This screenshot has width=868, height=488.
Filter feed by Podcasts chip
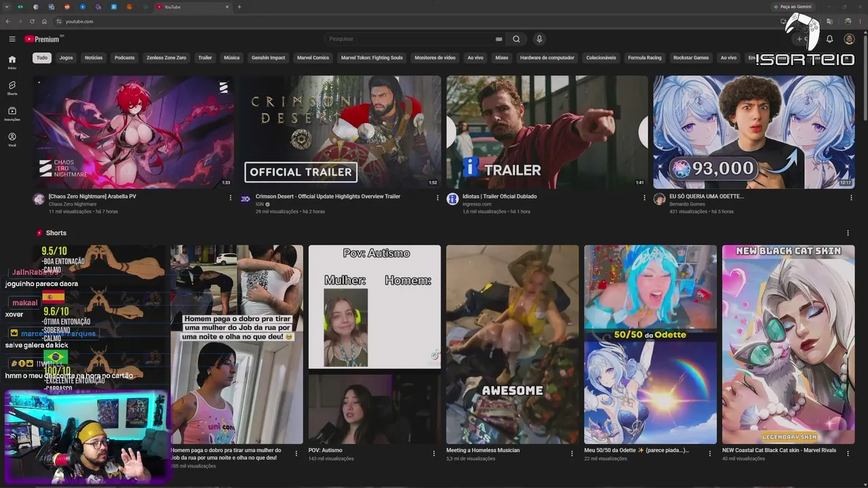tap(125, 58)
